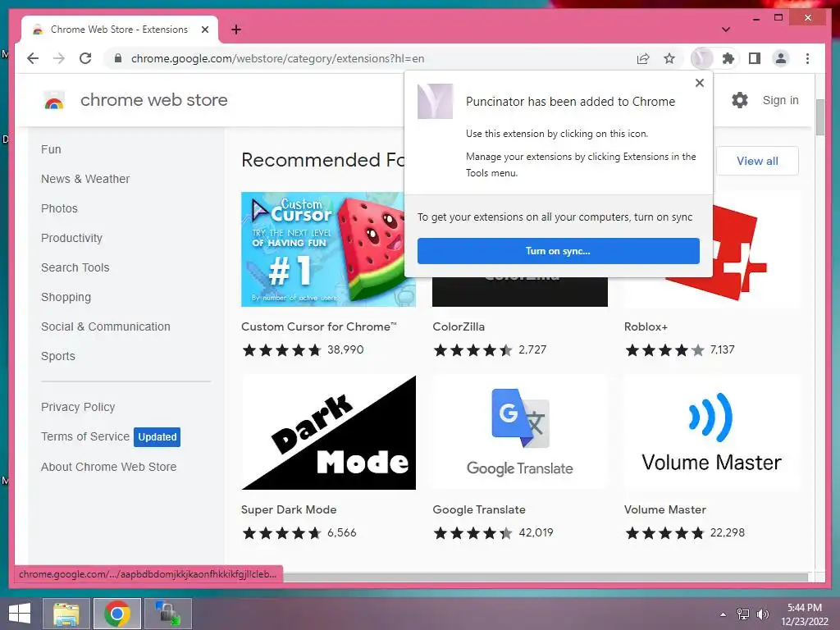This screenshot has height=630, width=840.
Task: Click the Roblox+ title text
Action: coord(646,326)
